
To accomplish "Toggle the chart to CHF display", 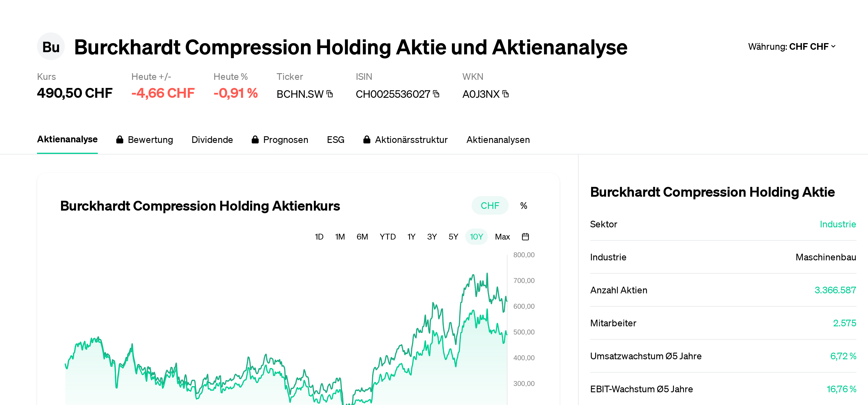I will pyautogui.click(x=490, y=205).
